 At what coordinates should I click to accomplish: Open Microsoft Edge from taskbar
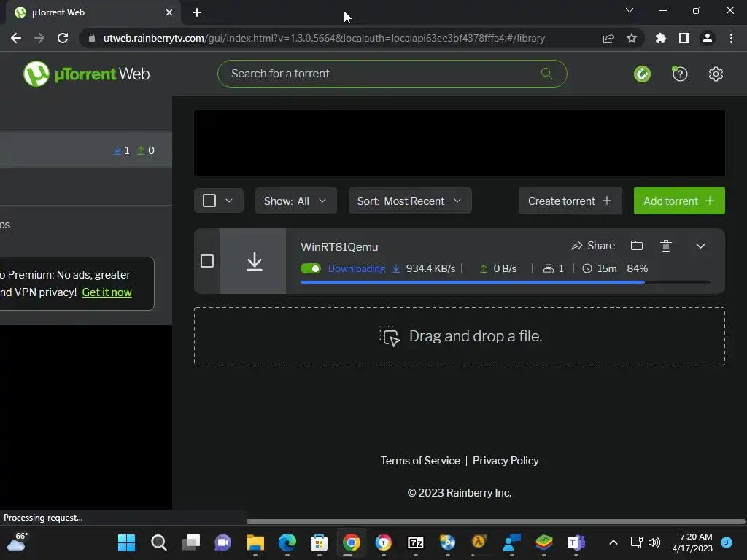coord(287,542)
